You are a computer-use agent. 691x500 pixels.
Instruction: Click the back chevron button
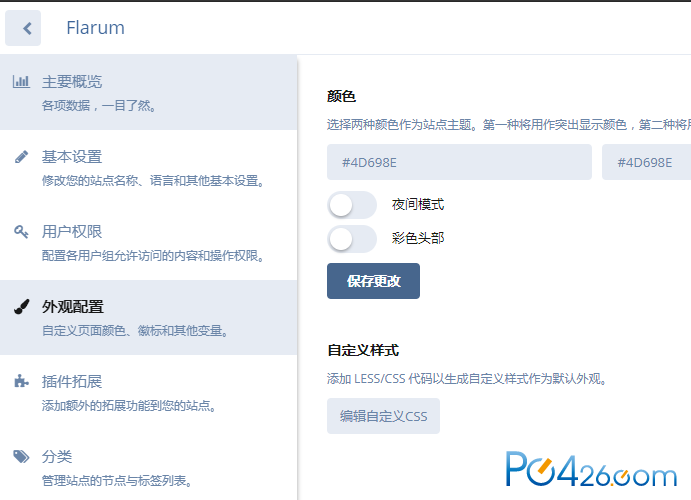(x=23, y=28)
